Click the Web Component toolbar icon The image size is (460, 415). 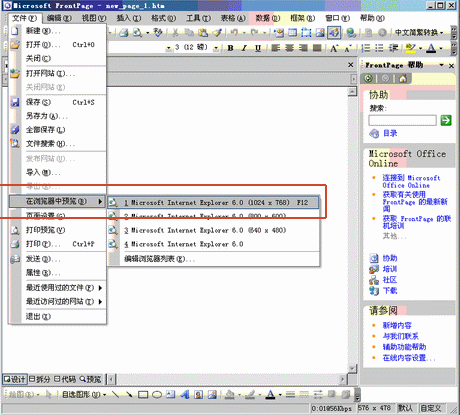[x=279, y=32]
